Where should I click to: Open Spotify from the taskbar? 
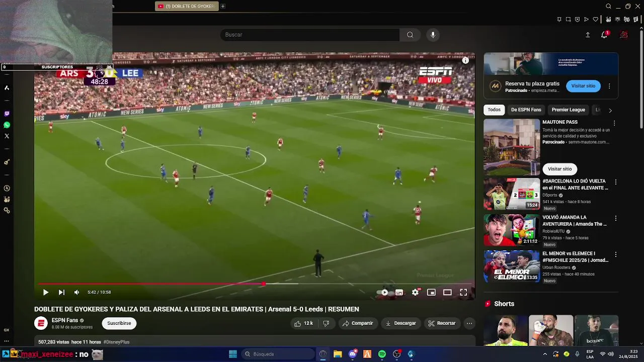pyautogui.click(x=382, y=354)
